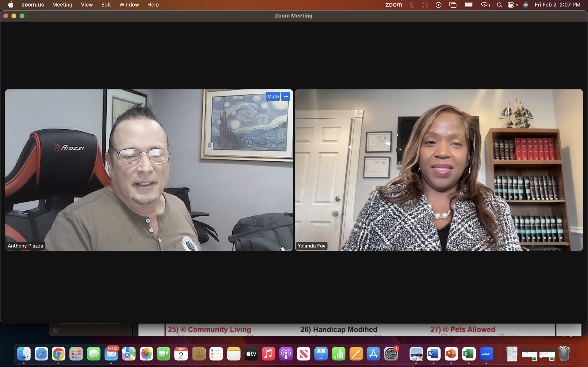The image size is (588, 367).
Task: Launch Microsoft Excel from the Dock
Action: click(x=469, y=354)
